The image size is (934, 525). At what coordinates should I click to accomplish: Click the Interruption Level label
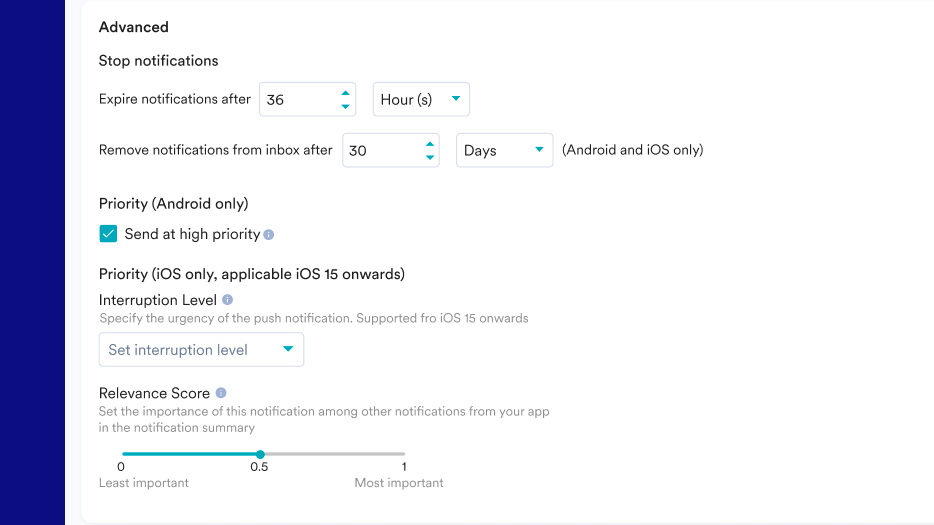(x=158, y=300)
